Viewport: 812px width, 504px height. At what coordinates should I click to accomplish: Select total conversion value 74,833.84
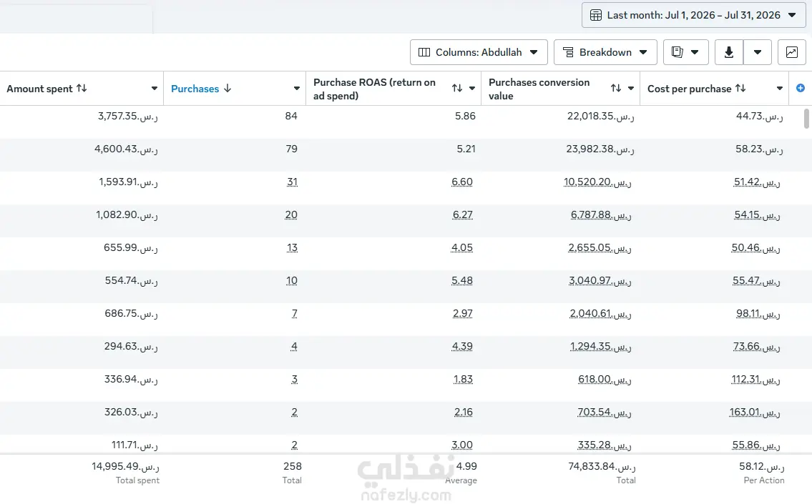point(602,466)
